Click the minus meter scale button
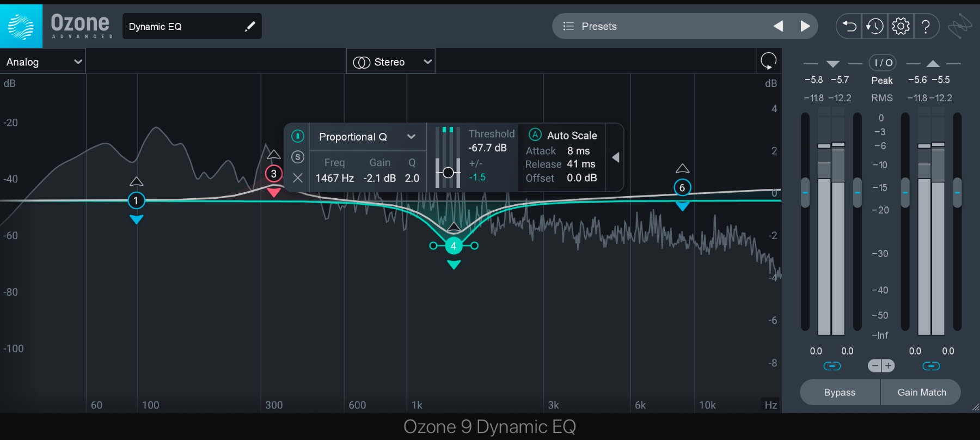This screenshot has width=980, height=440. [x=874, y=366]
